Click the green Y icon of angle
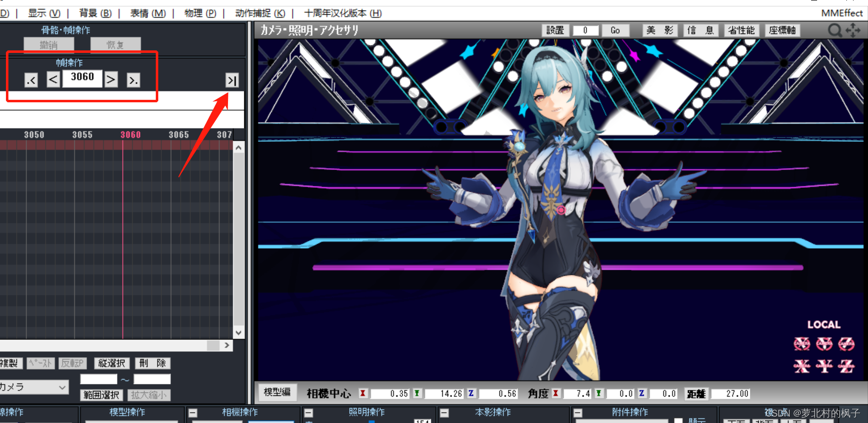This screenshot has height=423, width=868. pos(599,393)
